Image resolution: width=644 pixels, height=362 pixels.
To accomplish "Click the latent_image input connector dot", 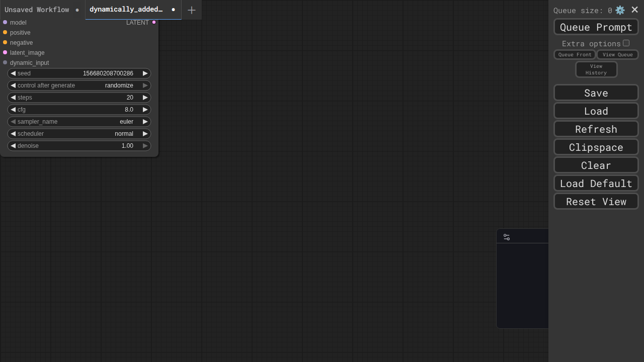I will pyautogui.click(x=5, y=53).
